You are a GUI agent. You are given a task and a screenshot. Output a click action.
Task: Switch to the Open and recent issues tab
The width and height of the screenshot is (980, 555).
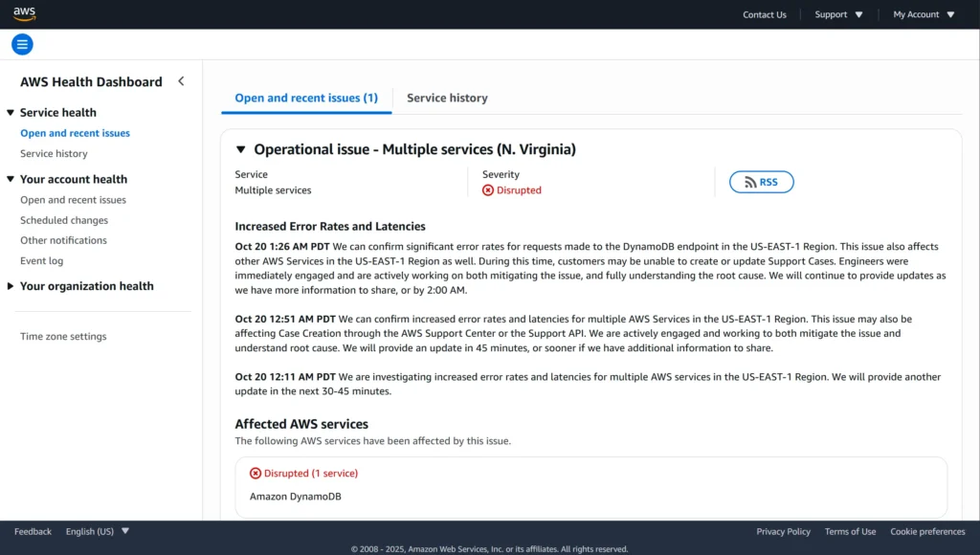[306, 99]
